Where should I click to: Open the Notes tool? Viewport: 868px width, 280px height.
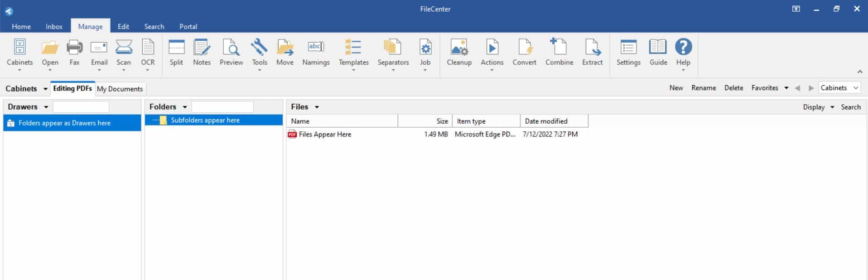tap(202, 47)
